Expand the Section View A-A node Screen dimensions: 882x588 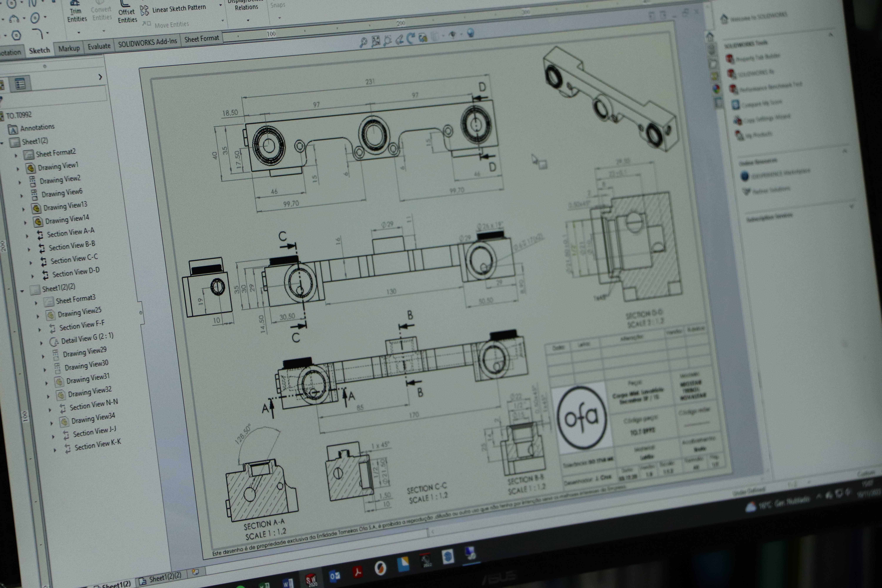(x=27, y=236)
